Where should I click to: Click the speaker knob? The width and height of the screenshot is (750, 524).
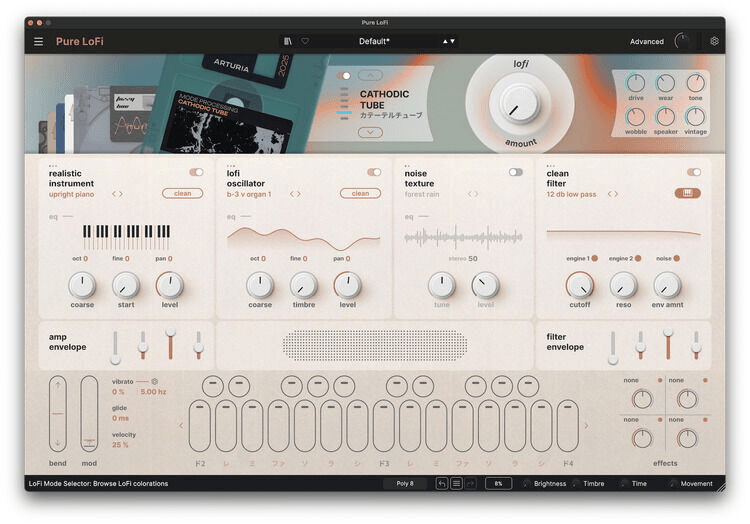[665, 117]
